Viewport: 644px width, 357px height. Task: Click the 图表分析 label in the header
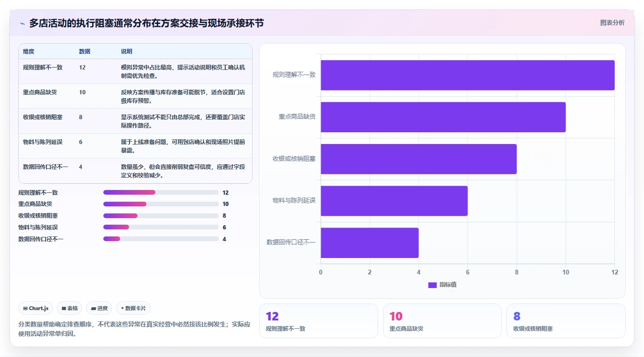612,23
